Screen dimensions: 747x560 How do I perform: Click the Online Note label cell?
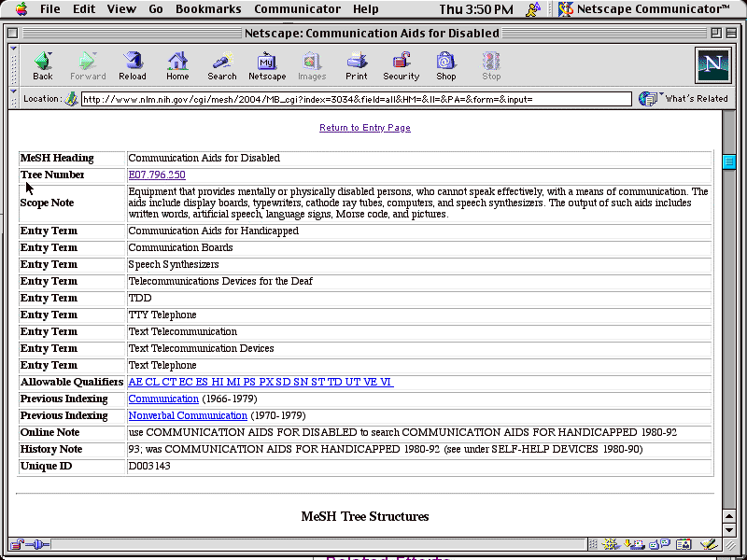(72, 432)
